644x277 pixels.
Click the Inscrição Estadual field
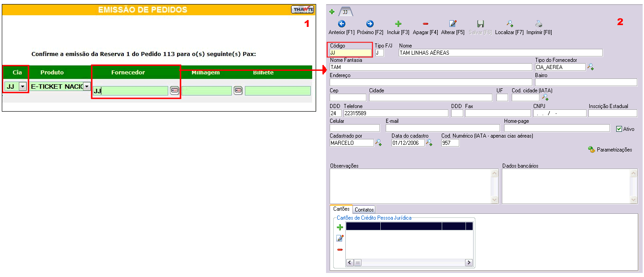pos(613,113)
